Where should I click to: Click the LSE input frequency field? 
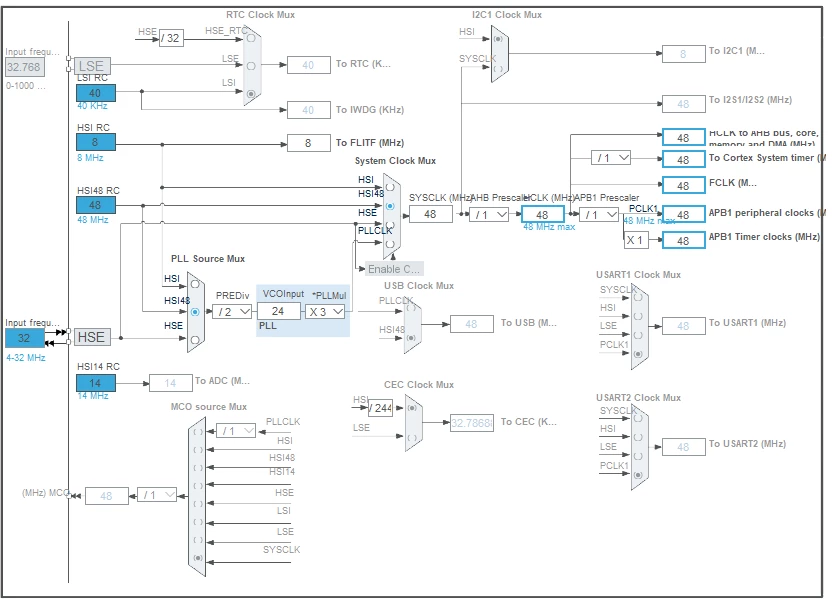(x=24, y=67)
